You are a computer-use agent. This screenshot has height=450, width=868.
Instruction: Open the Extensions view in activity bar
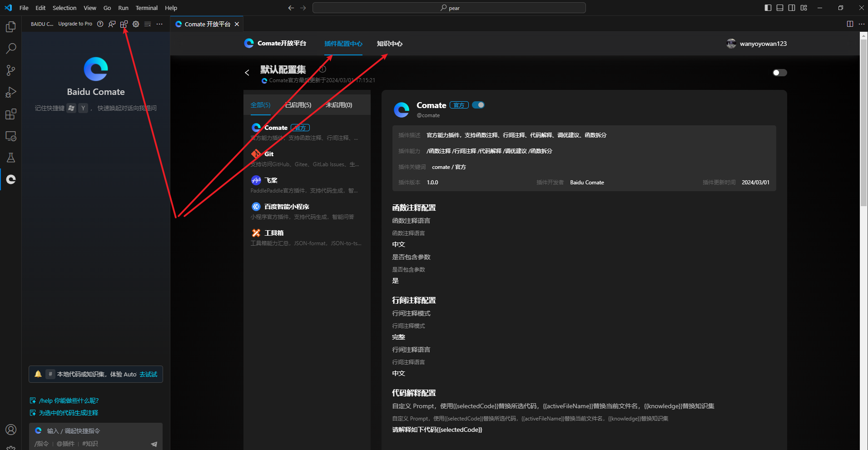11,114
